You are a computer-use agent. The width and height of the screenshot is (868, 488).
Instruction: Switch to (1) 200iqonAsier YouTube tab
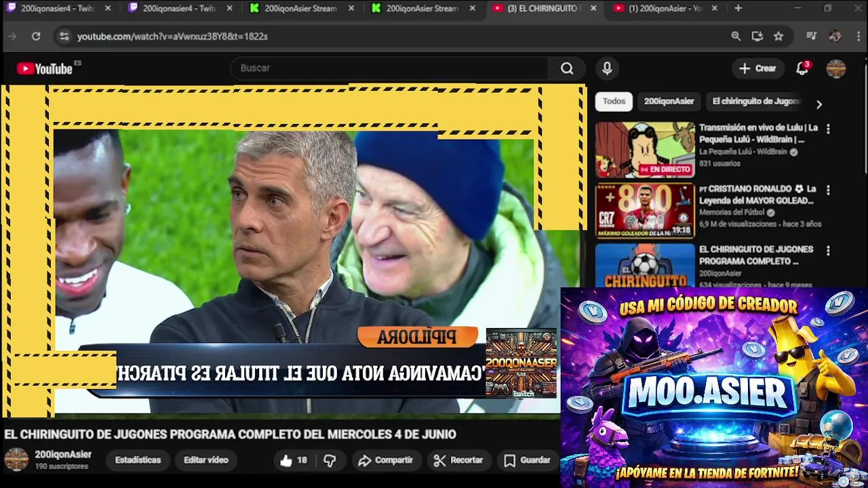665,9
